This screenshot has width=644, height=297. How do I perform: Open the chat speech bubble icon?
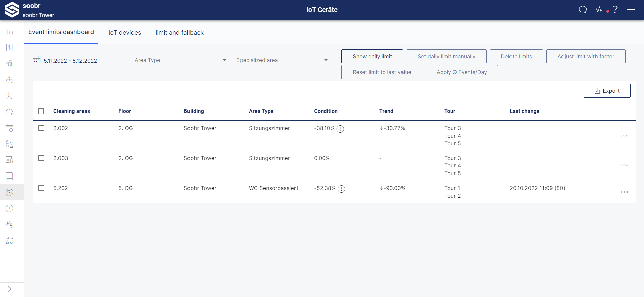[583, 10]
